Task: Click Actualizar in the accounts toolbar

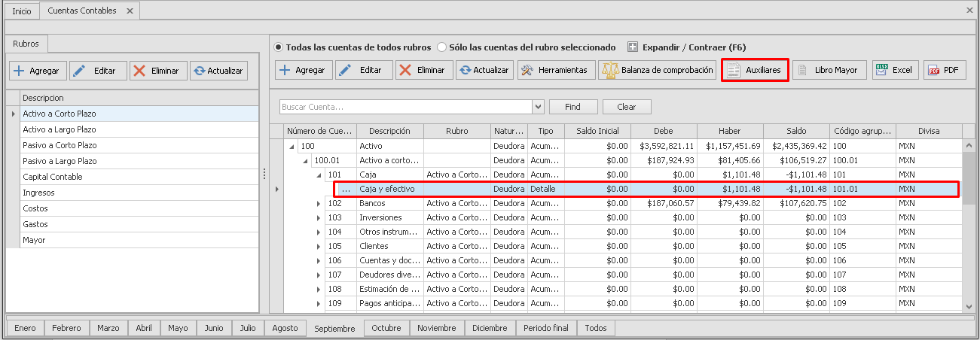Action: click(484, 70)
